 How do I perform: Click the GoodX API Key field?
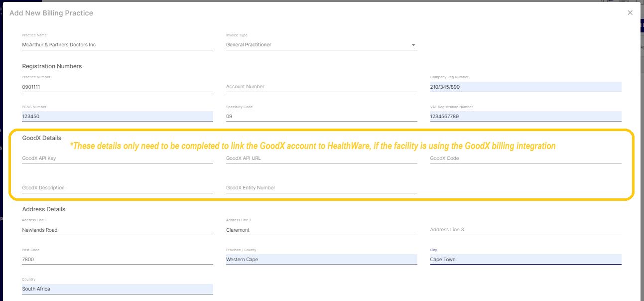(x=117, y=158)
